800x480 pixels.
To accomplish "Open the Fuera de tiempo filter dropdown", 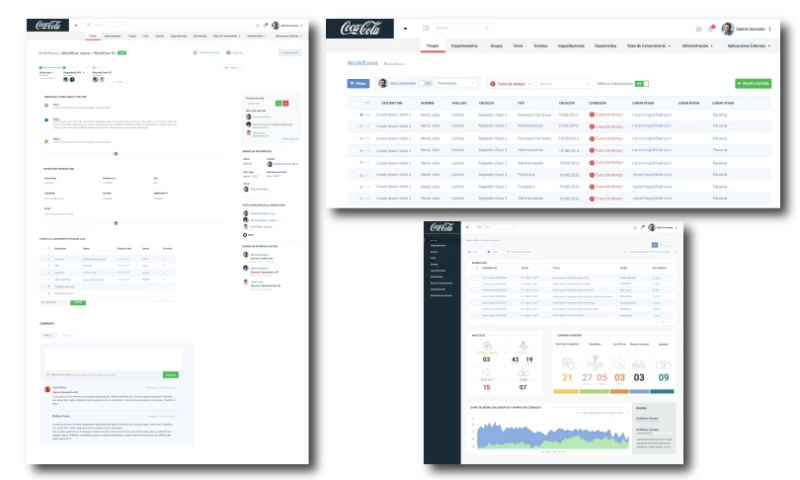I will [511, 84].
